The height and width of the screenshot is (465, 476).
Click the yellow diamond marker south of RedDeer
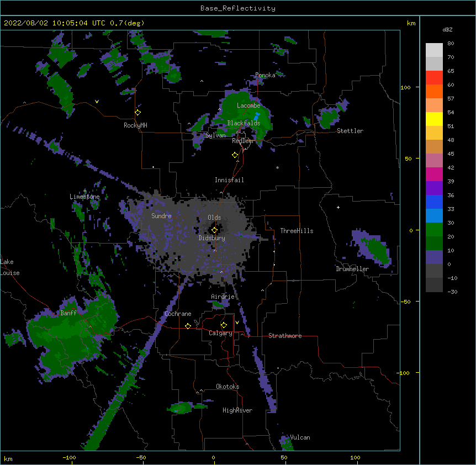pos(235,155)
